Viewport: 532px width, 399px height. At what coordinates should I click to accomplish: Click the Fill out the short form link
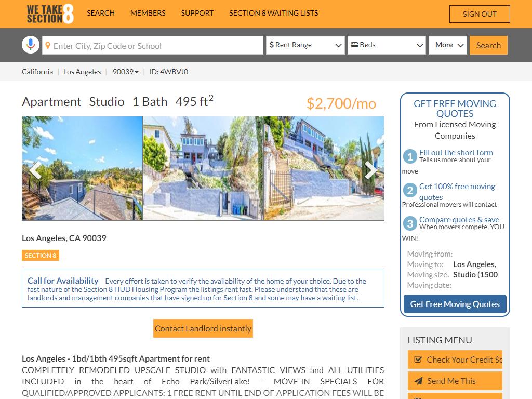click(x=456, y=153)
